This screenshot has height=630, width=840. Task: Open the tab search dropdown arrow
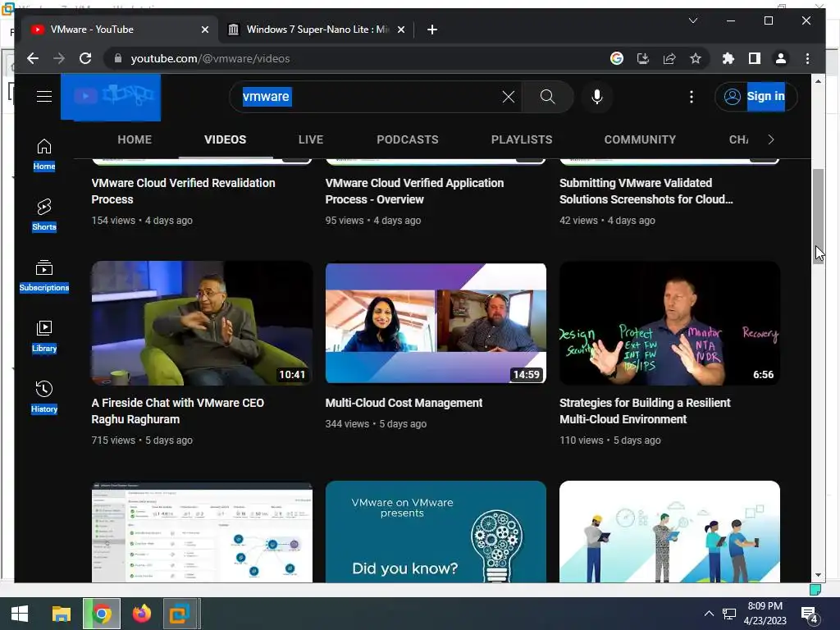(x=692, y=21)
